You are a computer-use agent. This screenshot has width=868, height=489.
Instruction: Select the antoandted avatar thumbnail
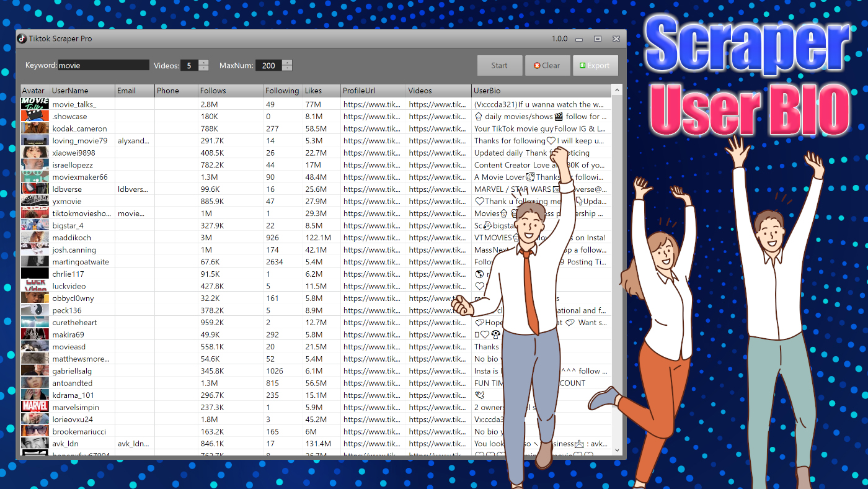(x=35, y=383)
